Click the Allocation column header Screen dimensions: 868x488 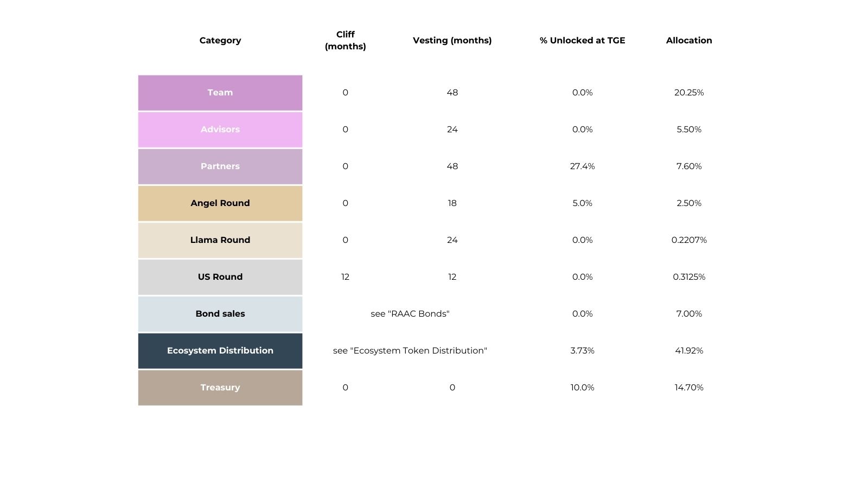689,41
